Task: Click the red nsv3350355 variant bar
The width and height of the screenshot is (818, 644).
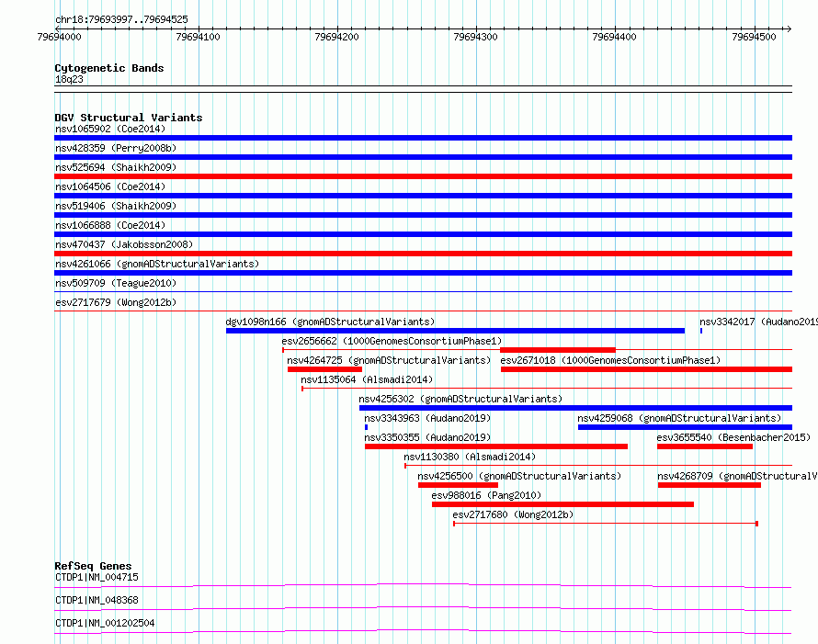Action: click(496, 446)
